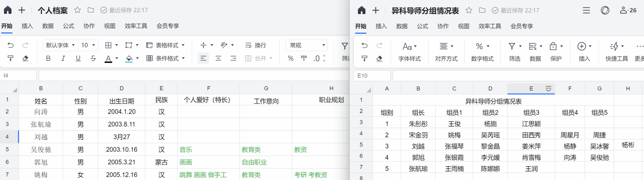This screenshot has width=644, height=180.
Task: Apply thousands separator format
Action: (x=304, y=58)
